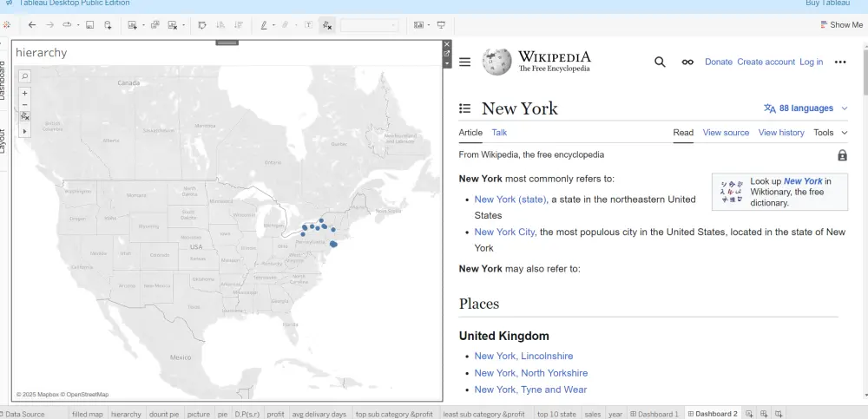Remove the hierarchy sheet with X button
Viewport: 868px width, 419px height.
pyautogui.click(x=447, y=43)
